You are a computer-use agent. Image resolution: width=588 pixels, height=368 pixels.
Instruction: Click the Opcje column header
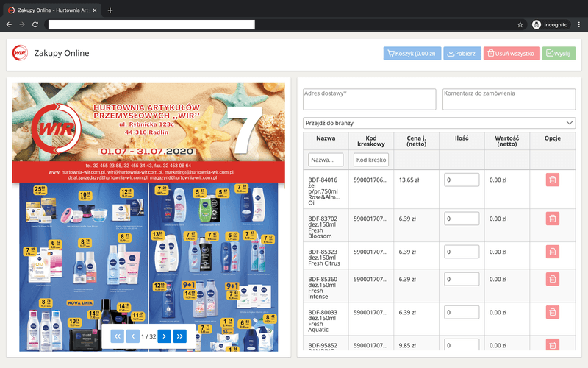tap(553, 141)
